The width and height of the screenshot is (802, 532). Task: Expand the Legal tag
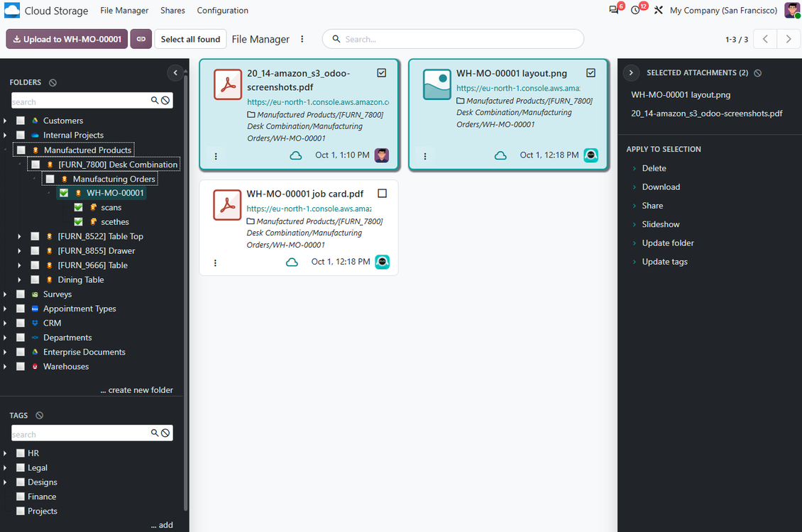pos(5,467)
